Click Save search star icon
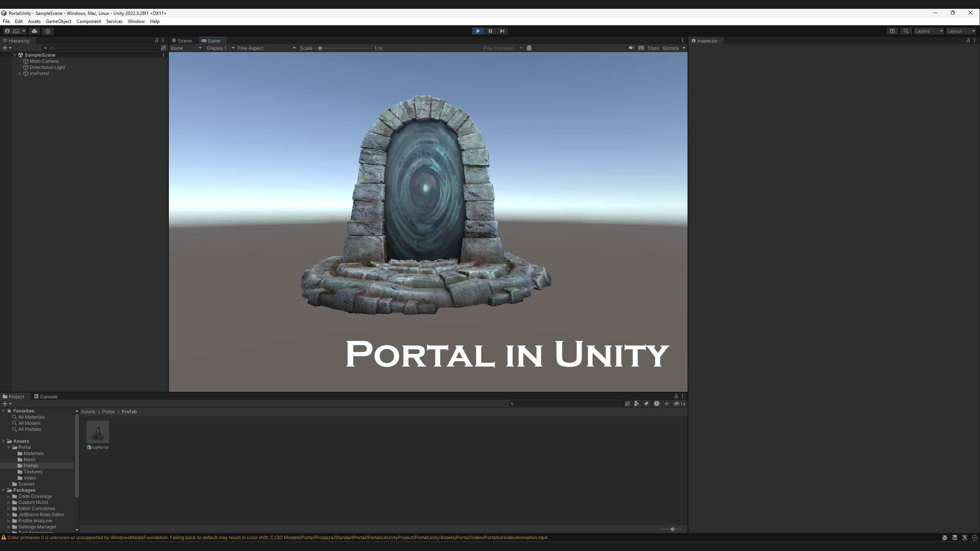The height and width of the screenshot is (551, 980). tap(666, 404)
